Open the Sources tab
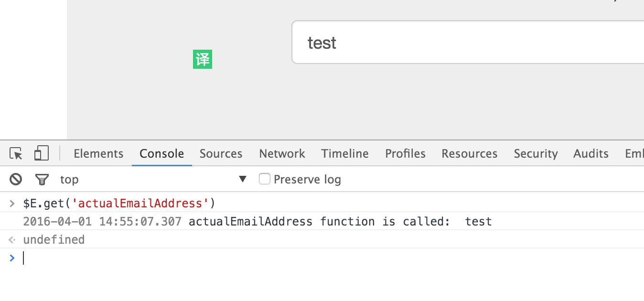This screenshot has height=301, width=644. click(x=221, y=153)
